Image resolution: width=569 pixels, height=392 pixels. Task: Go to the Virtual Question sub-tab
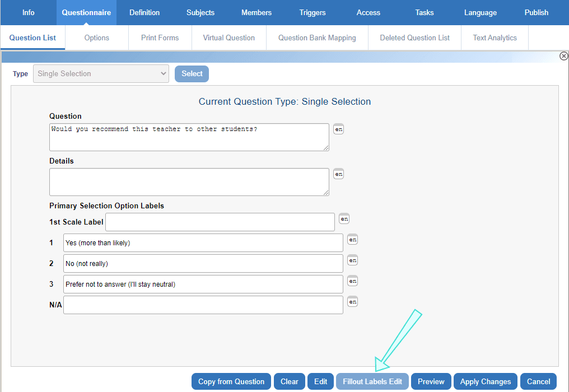[x=229, y=38]
